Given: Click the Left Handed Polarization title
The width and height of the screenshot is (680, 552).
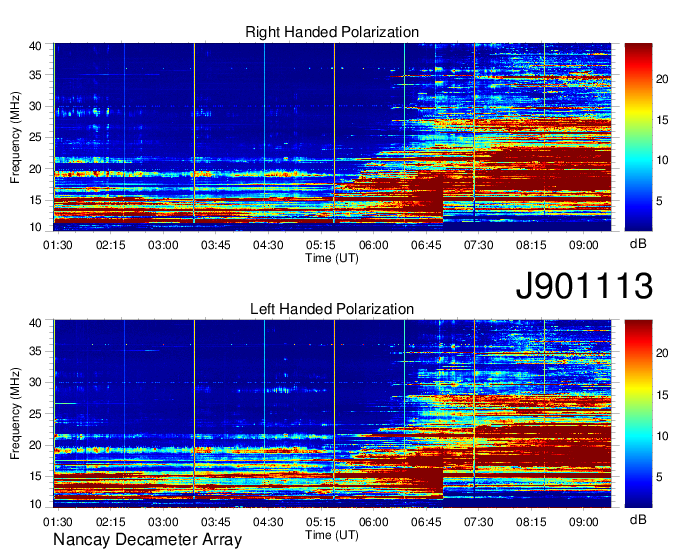Looking at the screenshot, I should click(332, 309).
